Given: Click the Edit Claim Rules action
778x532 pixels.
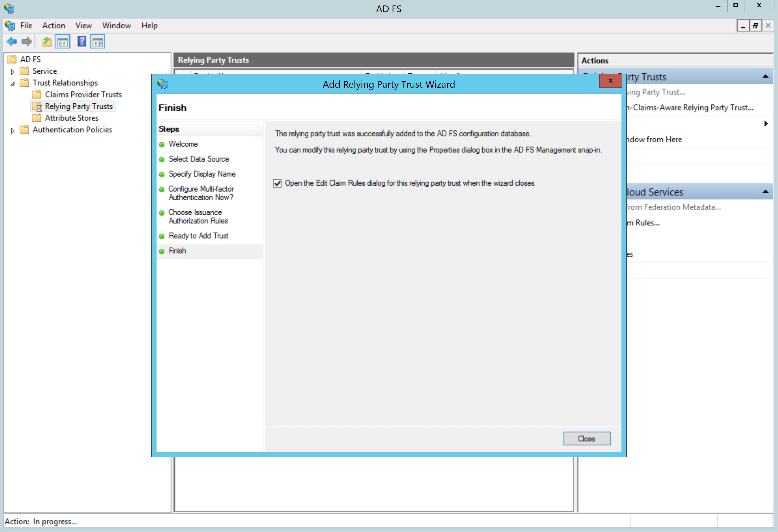Looking at the screenshot, I should (643, 223).
